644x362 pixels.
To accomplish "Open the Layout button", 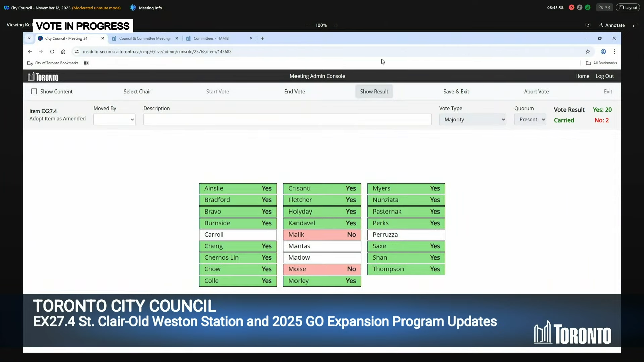I will [628, 8].
